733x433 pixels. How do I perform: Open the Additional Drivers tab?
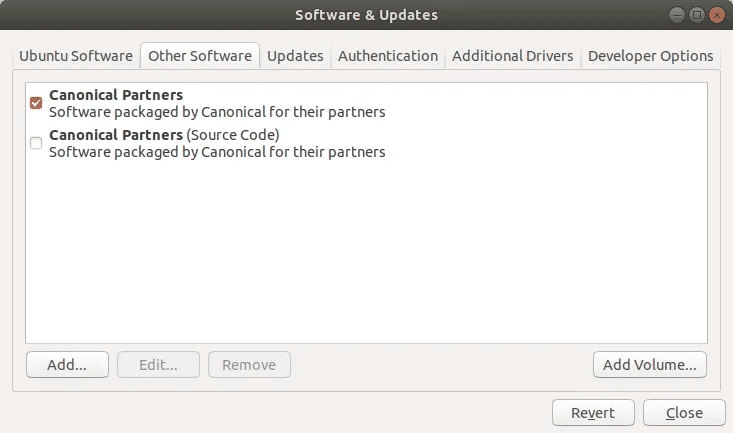coord(512,56)
